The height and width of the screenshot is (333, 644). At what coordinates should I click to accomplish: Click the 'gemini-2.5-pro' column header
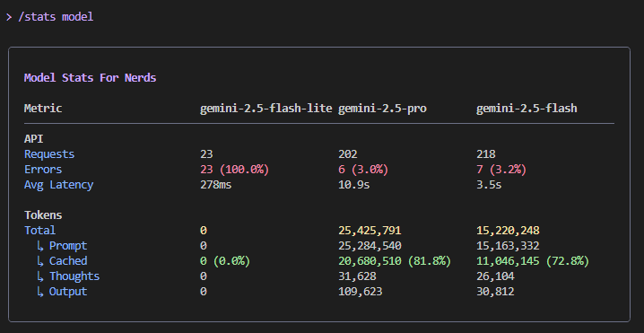pos(382,108)
